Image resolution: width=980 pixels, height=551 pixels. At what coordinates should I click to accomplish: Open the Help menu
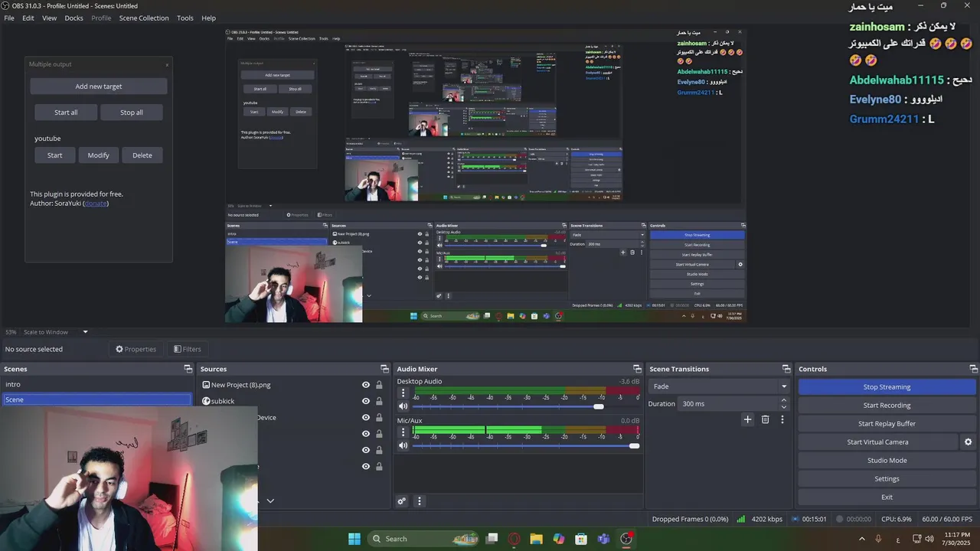click(x=208, y=18)
